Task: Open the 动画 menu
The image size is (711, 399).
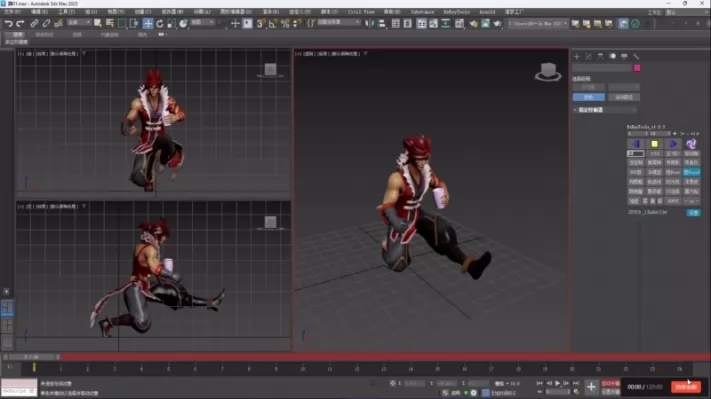Action: coord(202,12)
